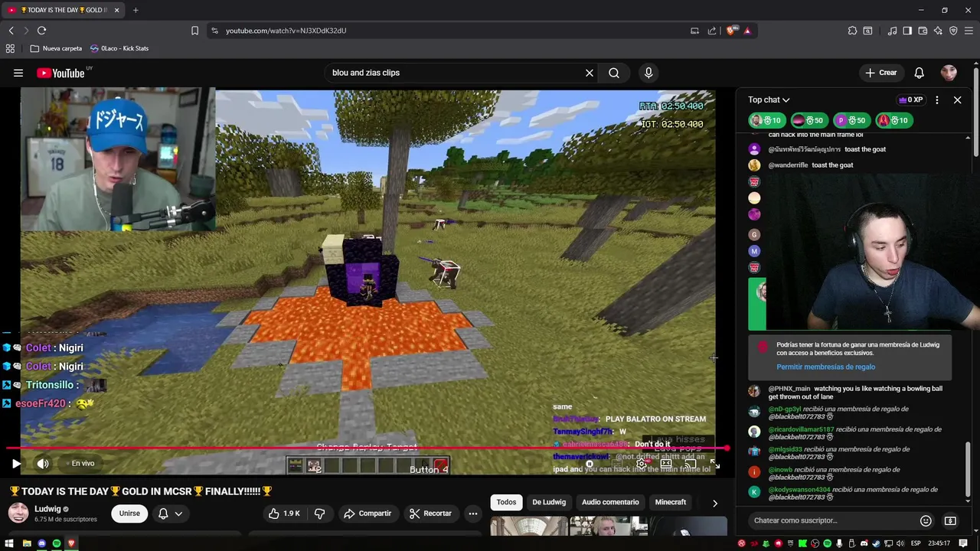Open Brave media playlist music icon

click(x=892, y=31)
